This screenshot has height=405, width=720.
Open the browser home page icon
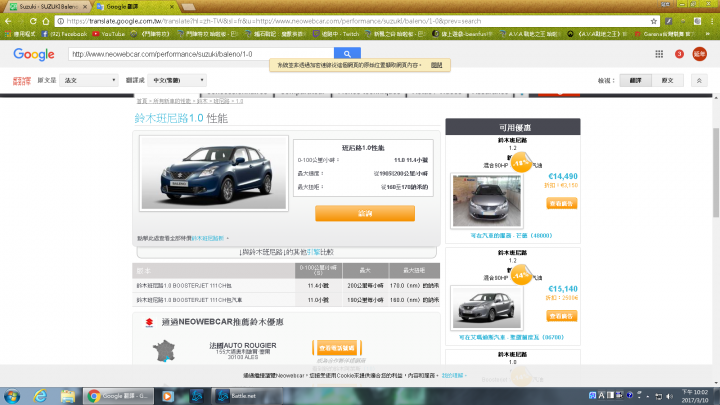(x=45, y=21)
